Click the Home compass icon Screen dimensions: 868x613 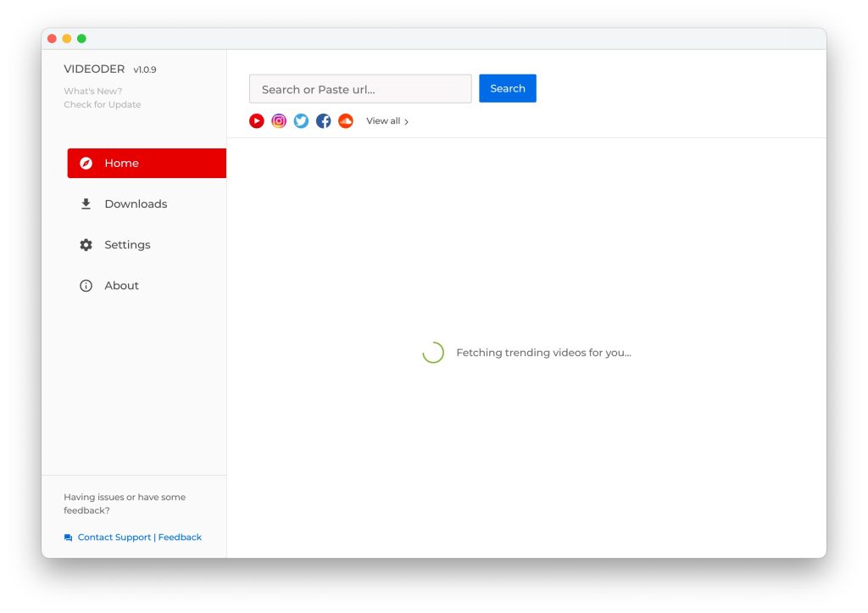click(x=86, y=163)
